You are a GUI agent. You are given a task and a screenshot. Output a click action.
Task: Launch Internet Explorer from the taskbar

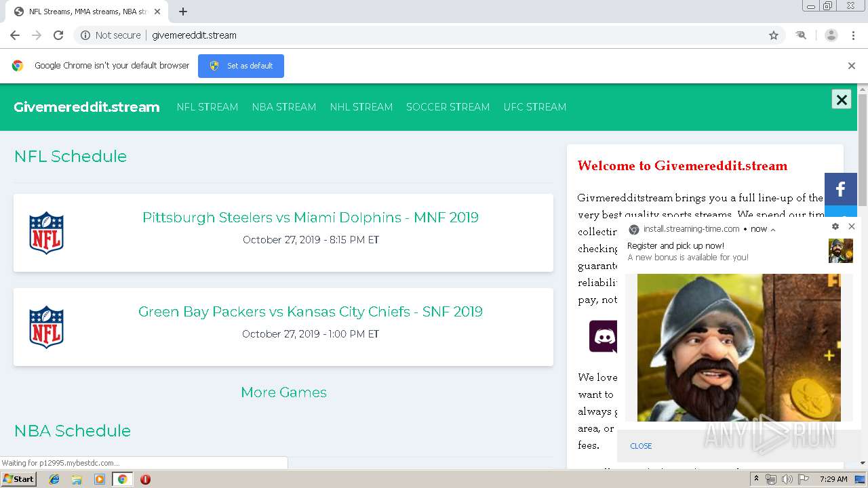(54, 479)
